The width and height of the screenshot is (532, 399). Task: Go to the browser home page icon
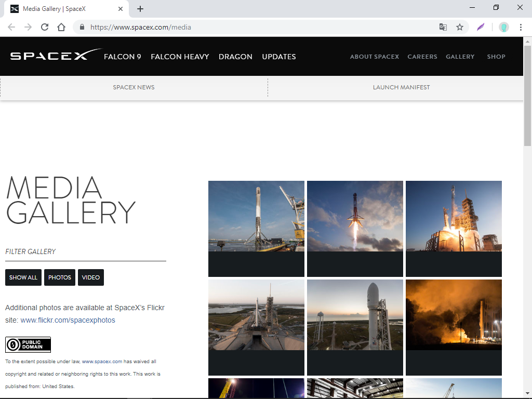pyautogui.click(x=61, y=27)
